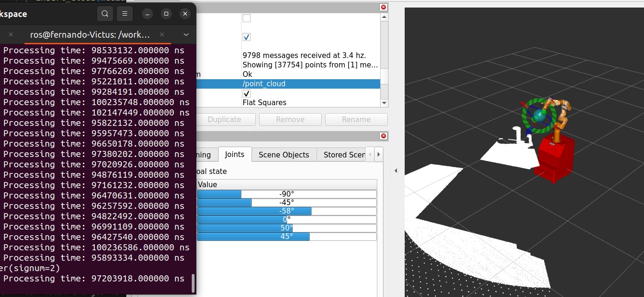Screen dimensions: 644x297
Task: Click the -58° joint value slider
Action: (x=286, y=211)
